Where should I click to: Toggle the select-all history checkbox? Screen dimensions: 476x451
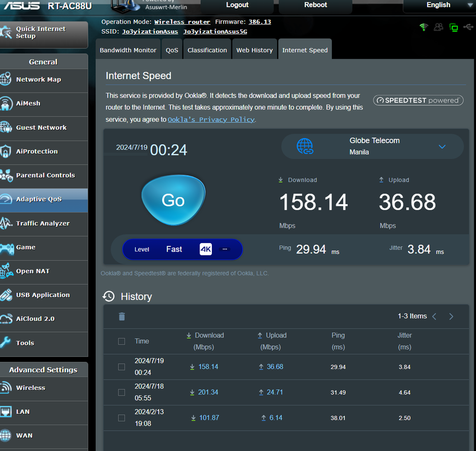pos(122,341)
